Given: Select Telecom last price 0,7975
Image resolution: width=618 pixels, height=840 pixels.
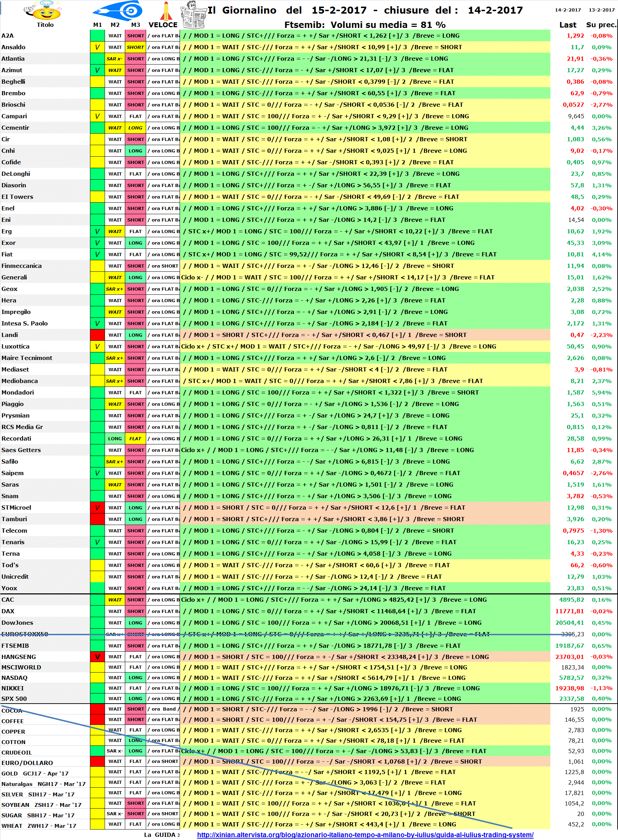Looking at the screenshot, I should coord(573,531).
